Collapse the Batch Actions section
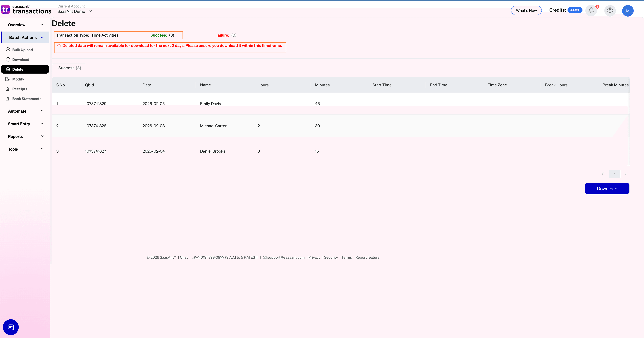The image size is (644, 338). [25, 37]
